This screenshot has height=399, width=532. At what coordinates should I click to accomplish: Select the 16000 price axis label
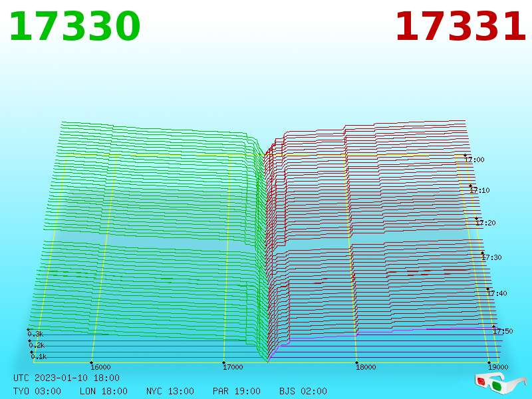pyautogui.click(x=101, y=367)
